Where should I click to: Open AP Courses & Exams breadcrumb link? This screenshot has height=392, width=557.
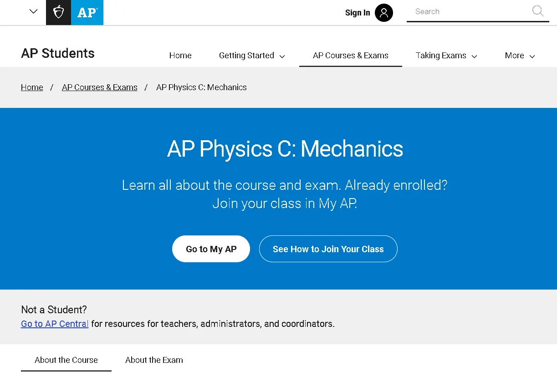pyautogui.click(x=99, y=87)
